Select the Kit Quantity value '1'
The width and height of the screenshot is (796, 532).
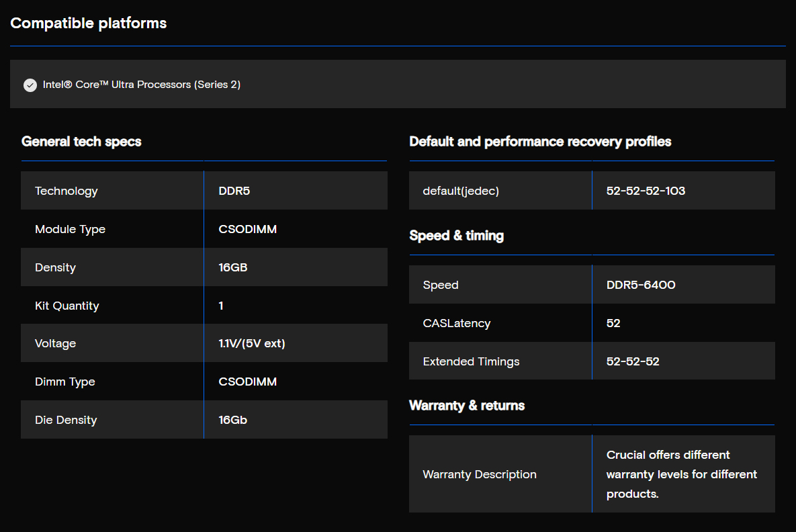221,306
